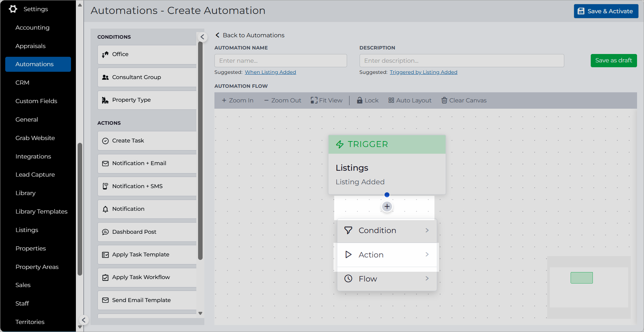Open Sales settings
This screenshot has height=332, width=644.
coord(23,285)
